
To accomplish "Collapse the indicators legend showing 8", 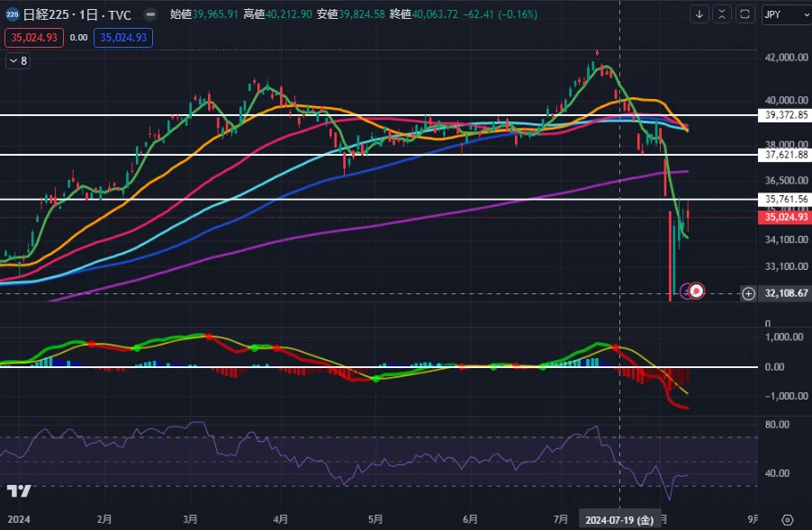I will pyautogui.click(x=18, y=61).
